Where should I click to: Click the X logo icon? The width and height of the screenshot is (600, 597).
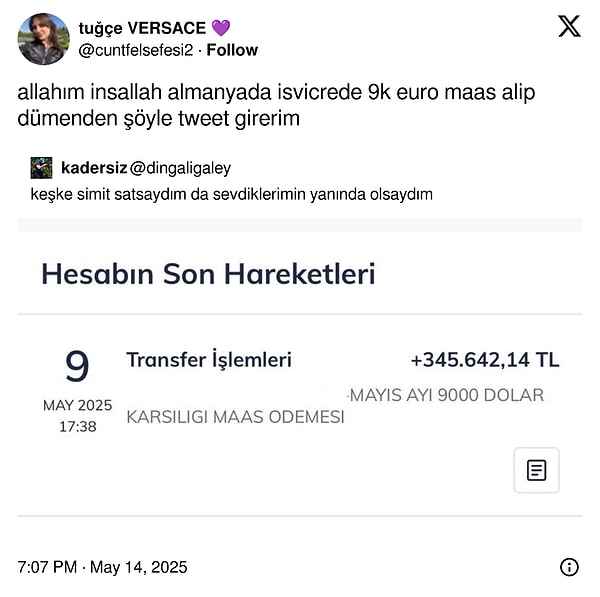click(x=569, y=27)
